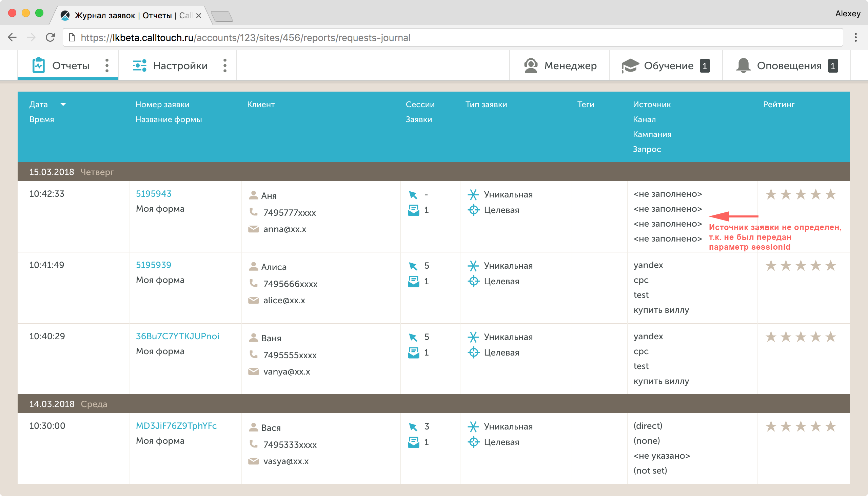868x496 pixels.
Task: Click the browser address bar URL
Action: pos(453,37)
